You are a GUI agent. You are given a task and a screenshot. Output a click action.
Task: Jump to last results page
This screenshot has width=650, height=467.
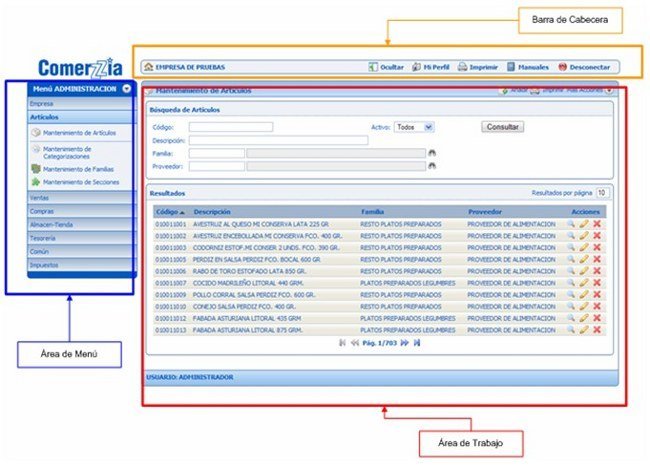[x=417, y=342]
